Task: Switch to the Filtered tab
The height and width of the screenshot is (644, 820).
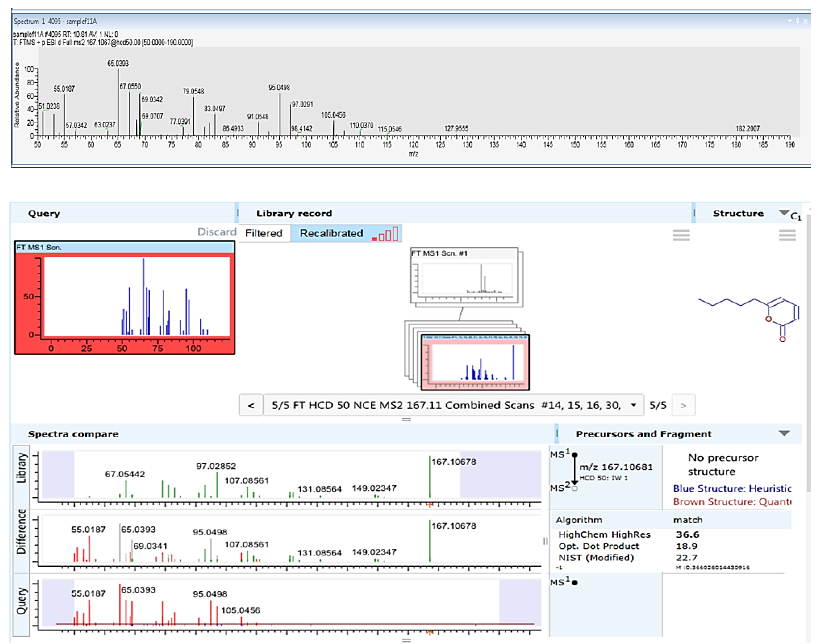Action: tap(263, 233)
